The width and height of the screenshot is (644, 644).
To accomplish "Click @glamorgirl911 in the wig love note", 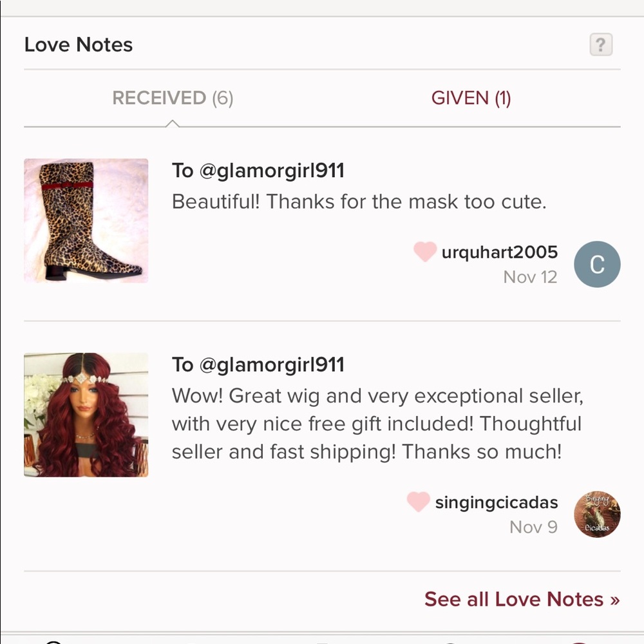I will tap(272, 365).
